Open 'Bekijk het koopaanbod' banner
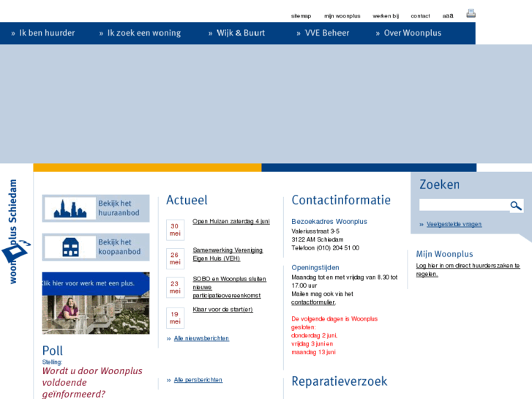The height and width of the screenshot is (399, 532). click(96, 247)
